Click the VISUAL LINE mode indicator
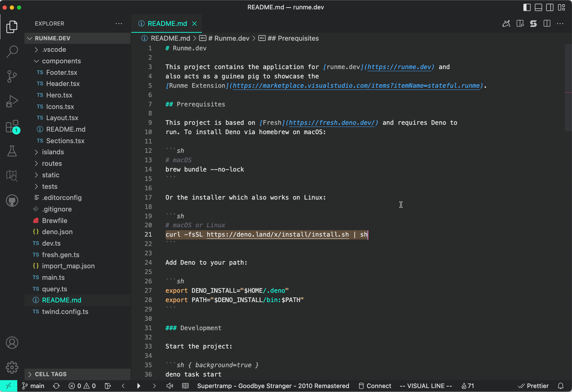 coord(426,386)
